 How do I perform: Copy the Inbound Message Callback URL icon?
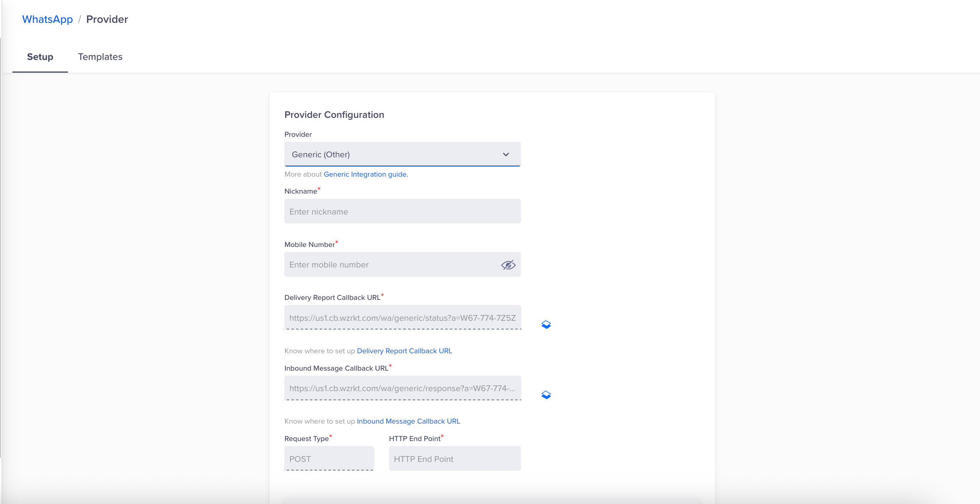point(546,395)
